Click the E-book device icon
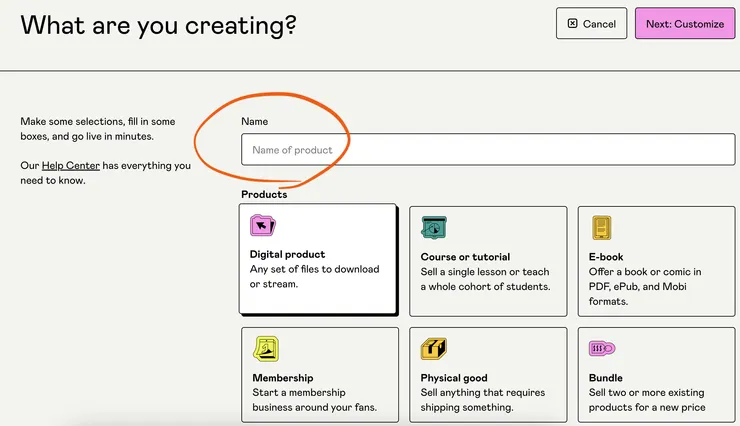740x426 pixels. click(602, 228)
